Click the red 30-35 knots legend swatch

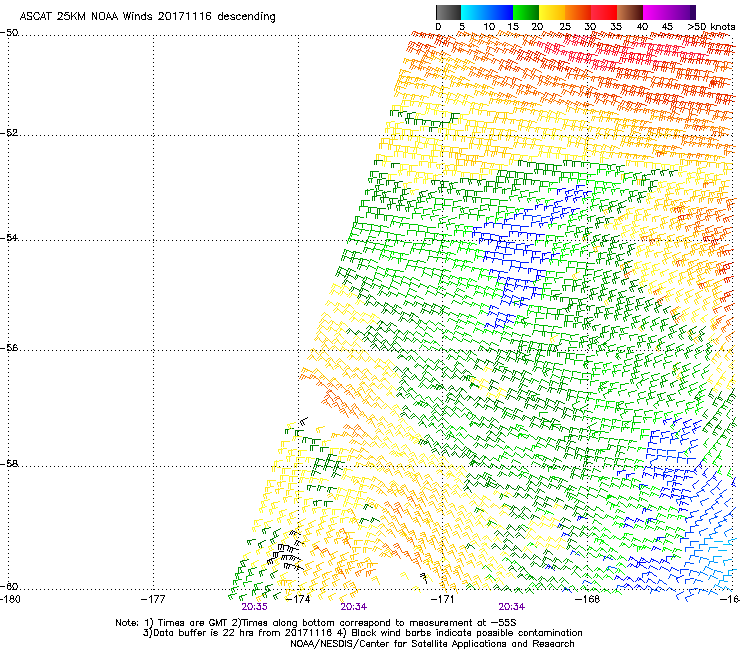[x=604, y=12]
